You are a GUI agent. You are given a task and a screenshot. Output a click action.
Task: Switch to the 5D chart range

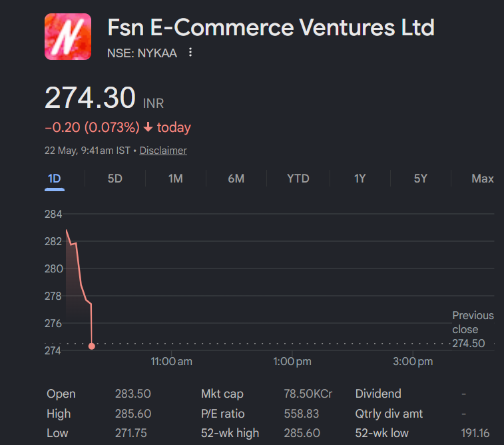click(115, 179)
